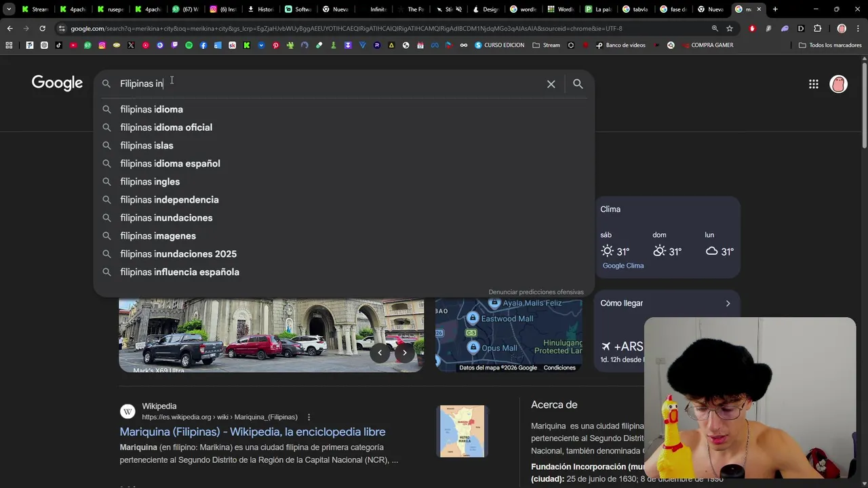Bookmark this page with the star icon
This screenshot has width=868, height=488.
(x=730, y=28)
